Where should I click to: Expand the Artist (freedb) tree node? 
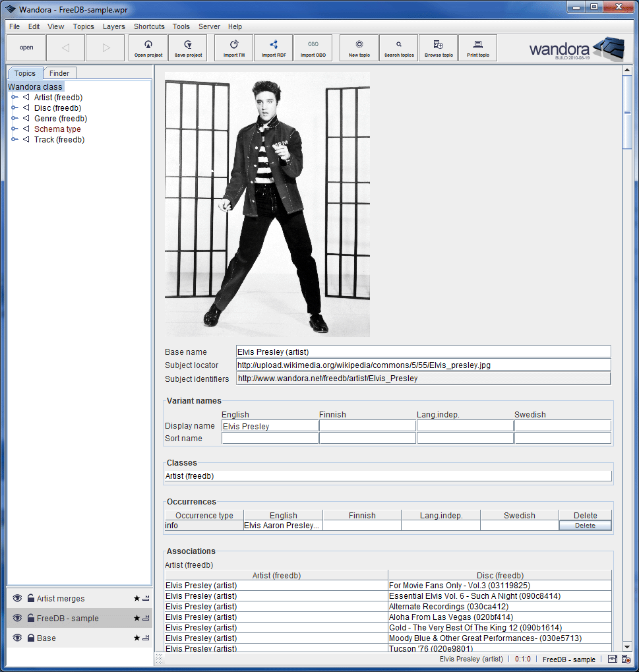click(14, 97)
